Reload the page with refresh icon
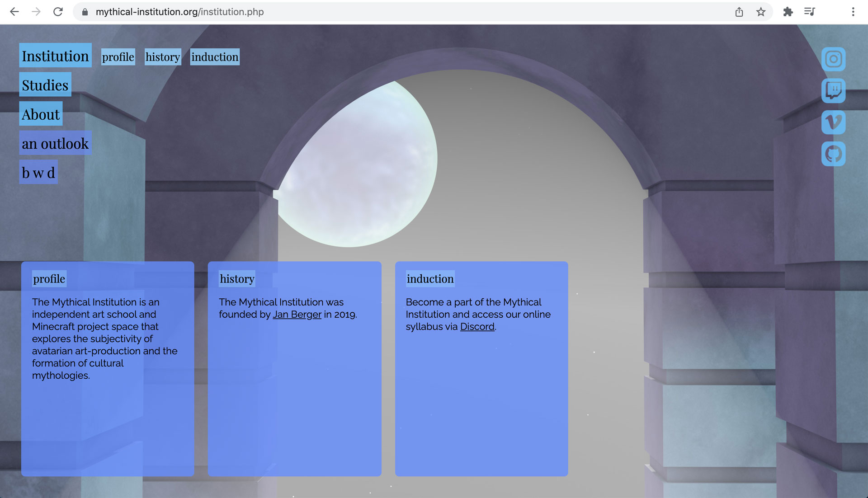Viewport: 868px width, 498px height. tap(58, 12)
